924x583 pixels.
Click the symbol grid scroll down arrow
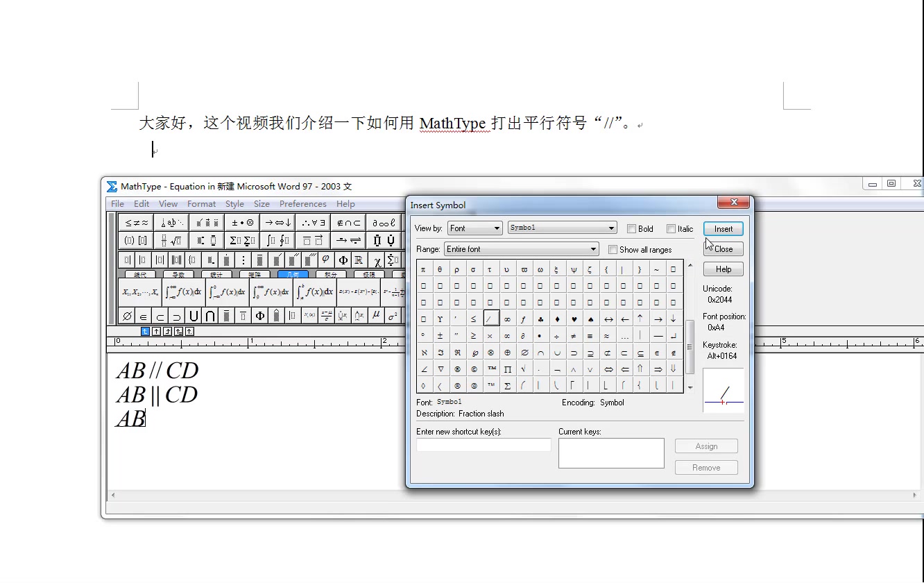pyautogui.click(x=690, y=387)
